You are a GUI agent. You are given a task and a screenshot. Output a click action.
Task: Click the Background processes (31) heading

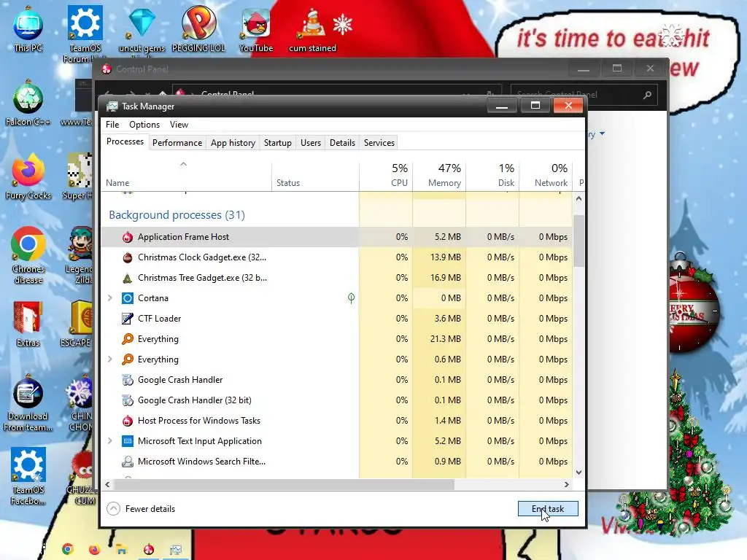(x=177, y=215)
